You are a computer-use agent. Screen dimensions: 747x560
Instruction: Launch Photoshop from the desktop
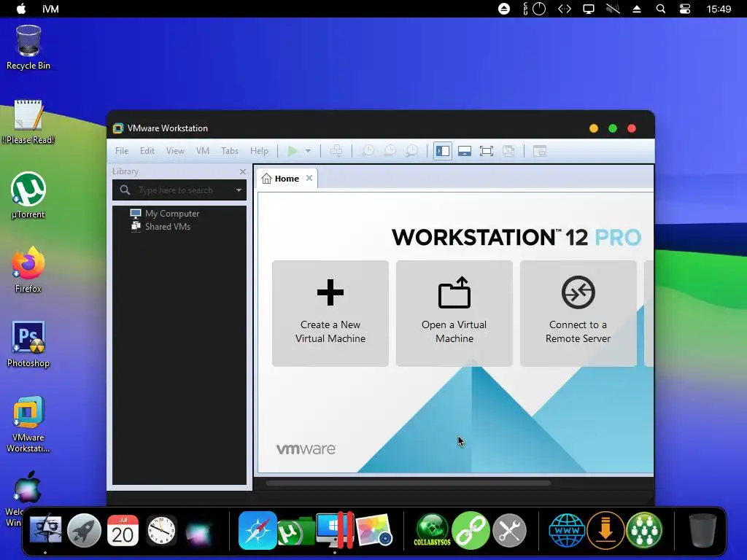28,344
